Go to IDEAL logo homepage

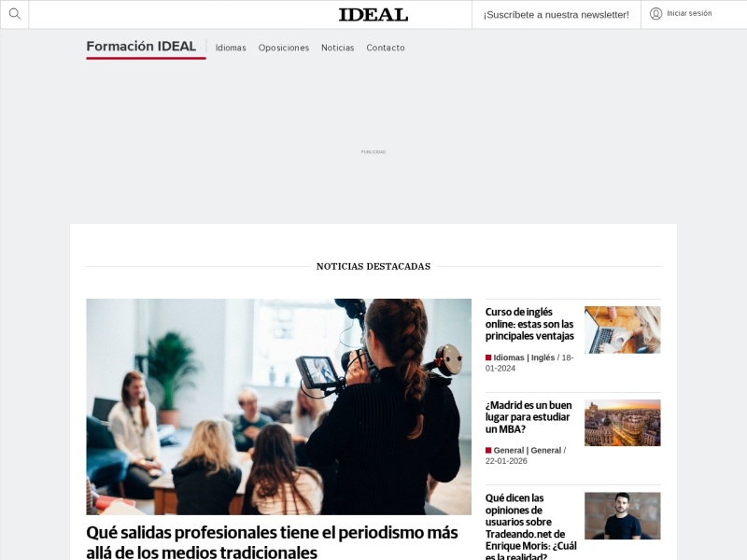(x=373, y=15)
